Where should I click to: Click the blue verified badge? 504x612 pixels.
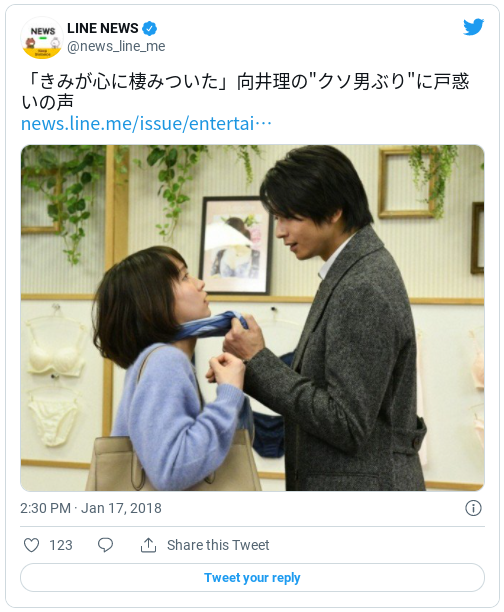150,28
